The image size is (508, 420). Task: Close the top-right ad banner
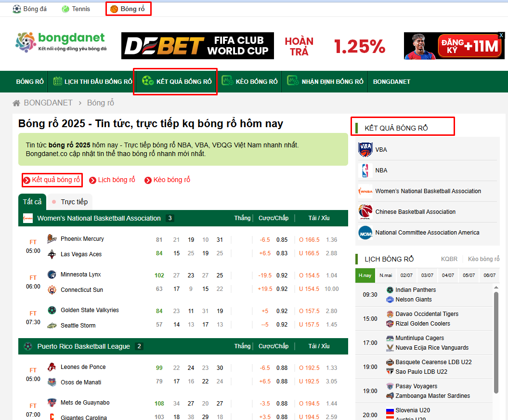coord(501,36)
